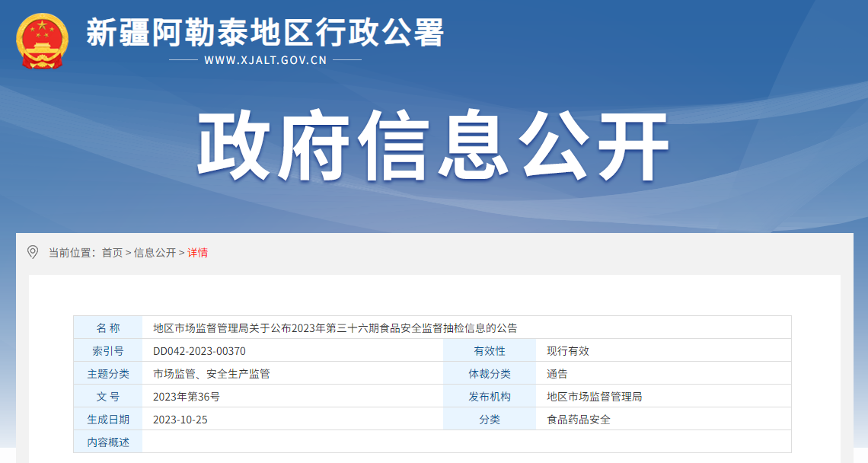
Task: Click the announcement title about 第三十六期食品安全监督抽检
Action: [335, 328]
